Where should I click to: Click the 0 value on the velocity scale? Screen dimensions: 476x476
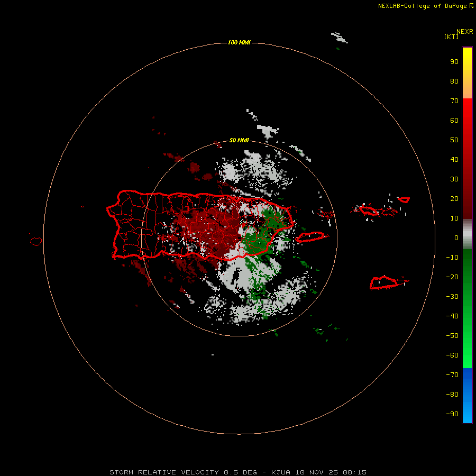pyautogui.click(x=456, y=237)
